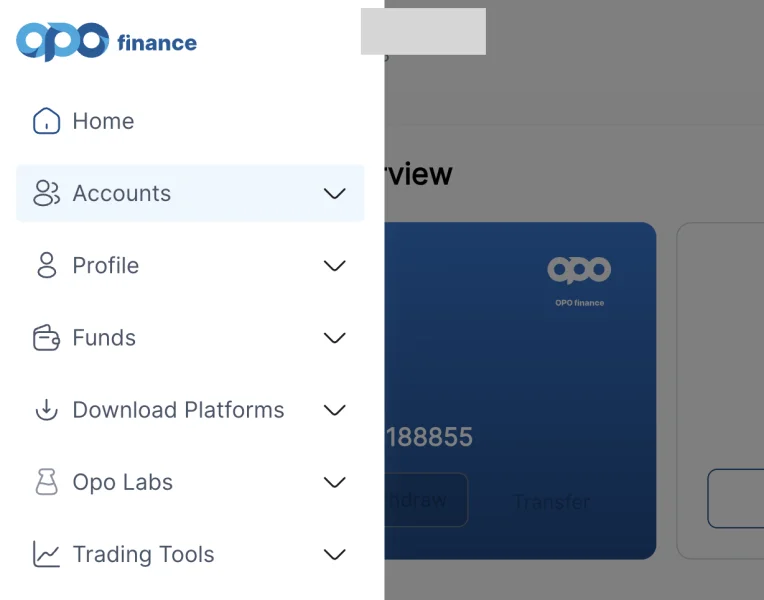
Task: Open the Home menu item
Action: tap(103, 121)
